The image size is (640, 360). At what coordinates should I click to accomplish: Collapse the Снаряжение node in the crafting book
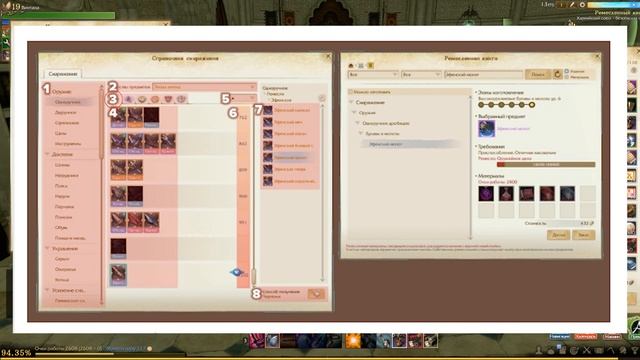point(351,102)
